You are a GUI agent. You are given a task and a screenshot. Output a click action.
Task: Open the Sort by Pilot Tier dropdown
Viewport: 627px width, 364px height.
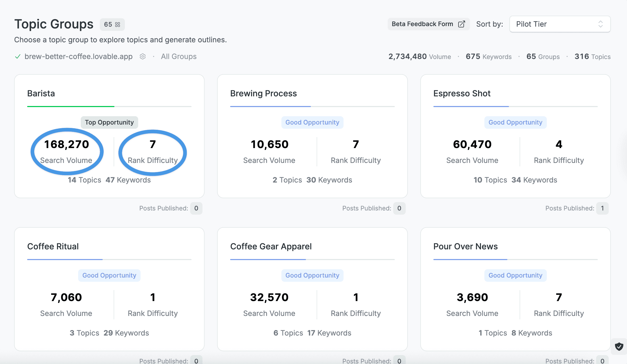560,24
